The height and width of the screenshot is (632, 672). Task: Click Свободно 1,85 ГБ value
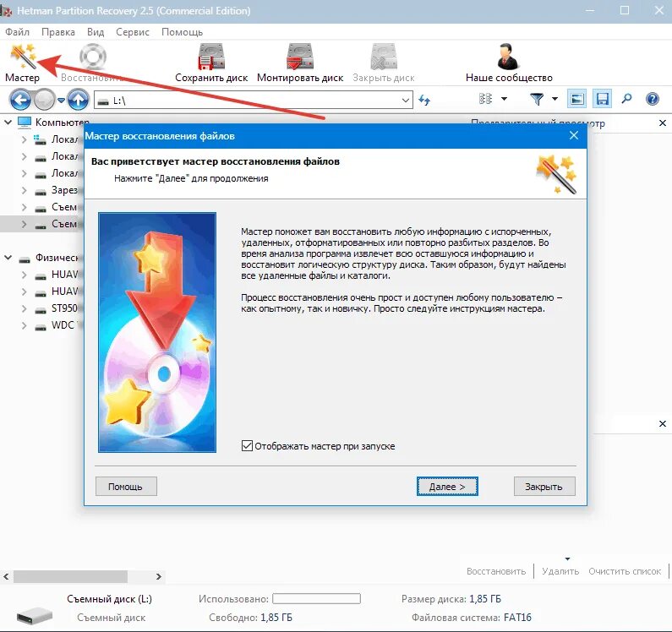click(276, 618)
